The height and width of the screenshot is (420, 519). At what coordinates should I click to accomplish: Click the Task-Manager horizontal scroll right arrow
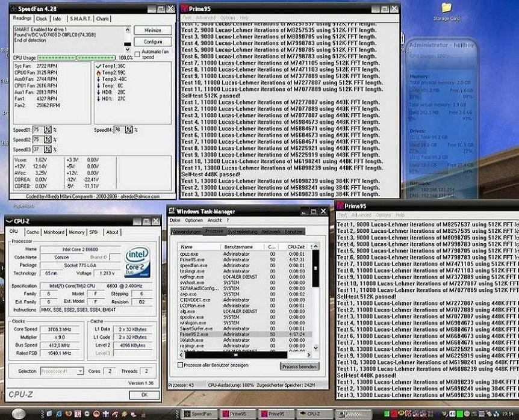[308, 355]
